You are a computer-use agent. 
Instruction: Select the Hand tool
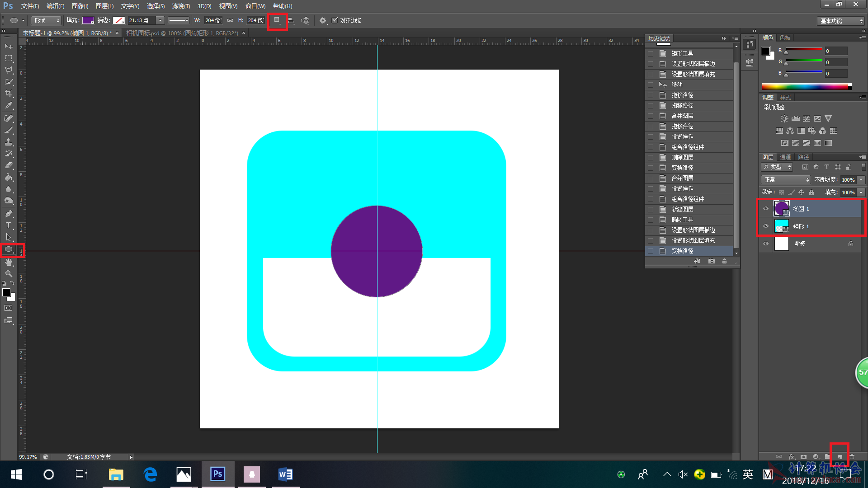(x=9, y=262)
